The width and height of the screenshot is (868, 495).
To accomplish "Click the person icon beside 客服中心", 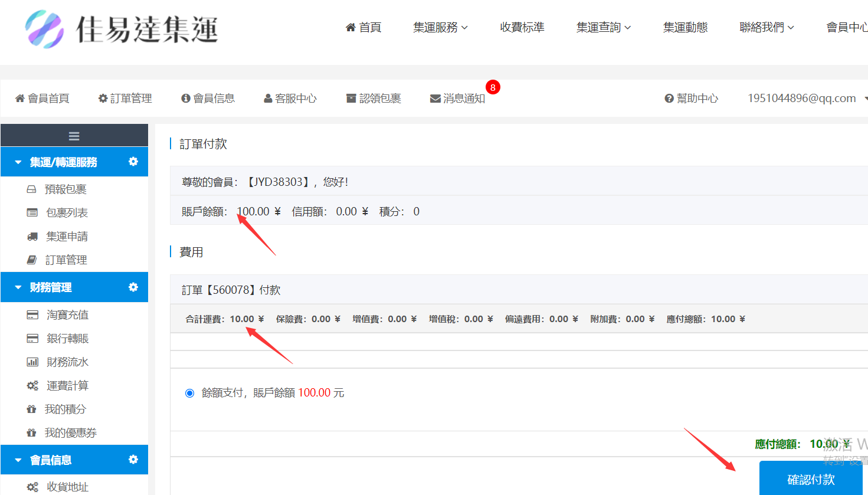I will click(268, 98).
